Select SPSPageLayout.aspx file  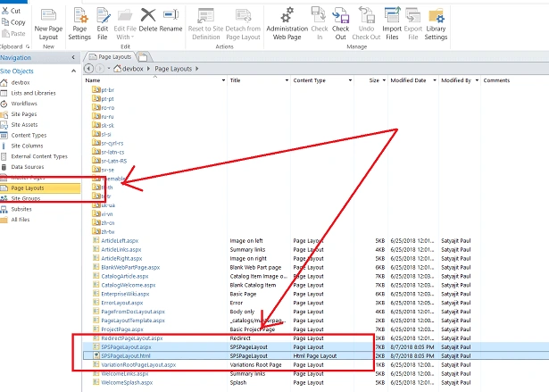126,347
